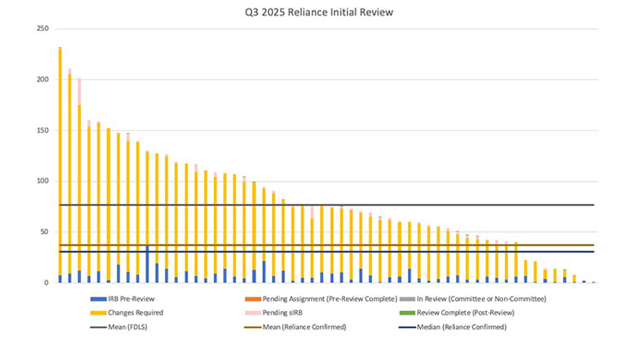Click the 200 label on the vertical axis
Screen dimensions: 644x343
tap(40, 80)
